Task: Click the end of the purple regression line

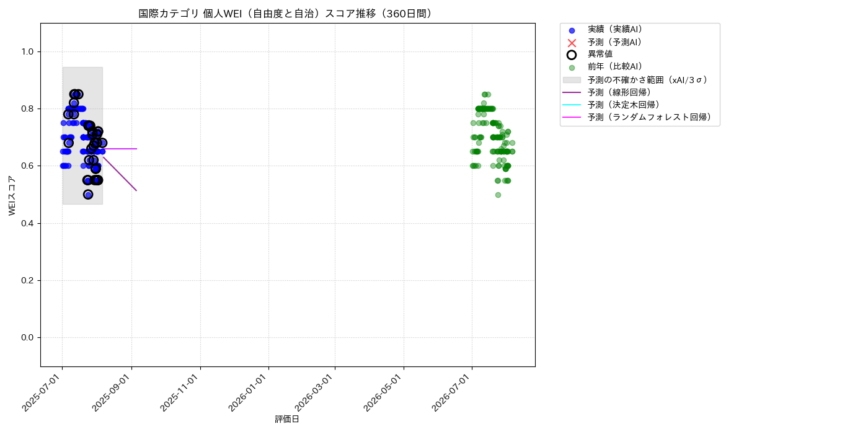Action: point(136,190)
